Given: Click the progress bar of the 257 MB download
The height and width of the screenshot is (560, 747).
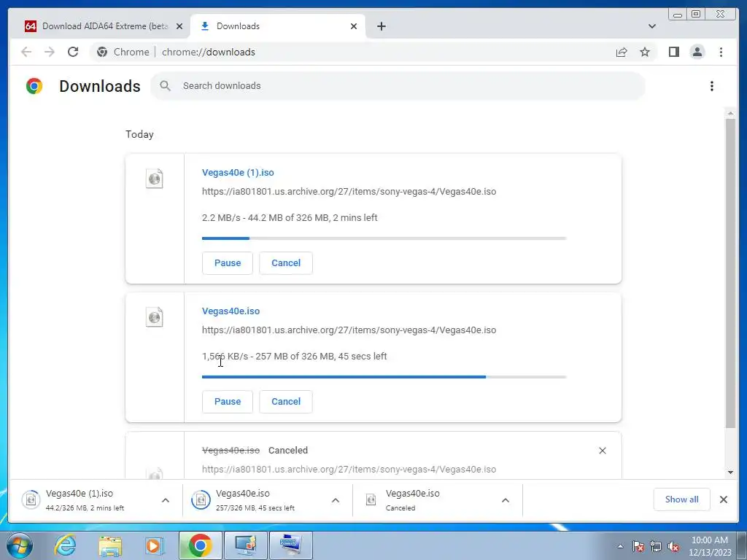Looking at the screenshot, I should [384, 377].
